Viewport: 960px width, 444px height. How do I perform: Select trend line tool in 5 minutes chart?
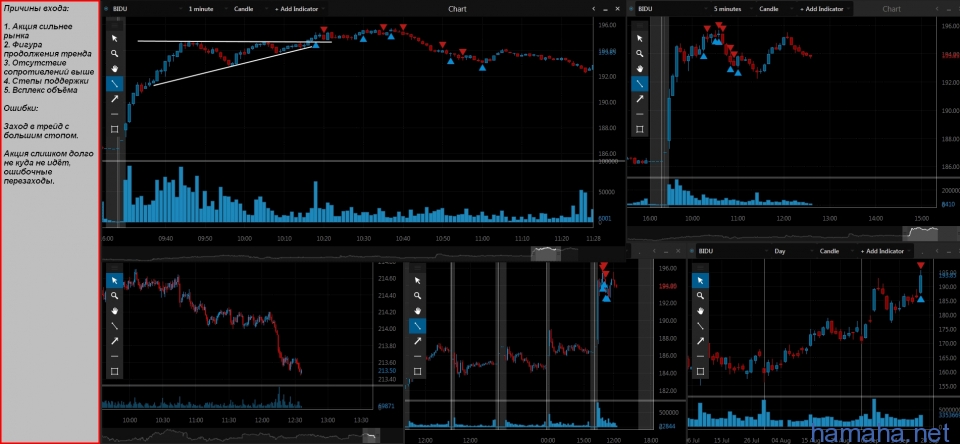tap(640, 83)
